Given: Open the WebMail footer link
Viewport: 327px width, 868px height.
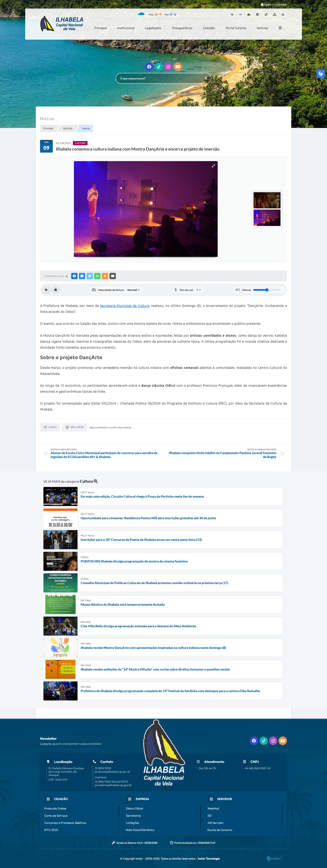Looking at the screenshot, I should [x=213, y=808].
